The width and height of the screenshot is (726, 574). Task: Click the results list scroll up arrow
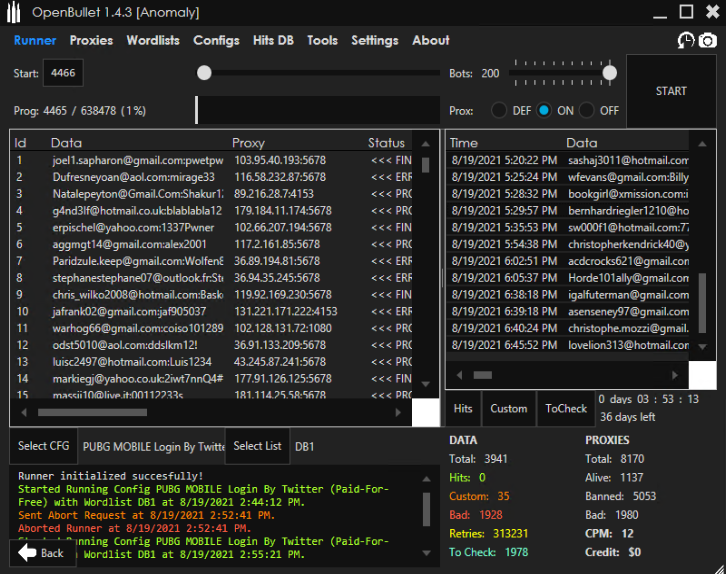coord(702,144)
